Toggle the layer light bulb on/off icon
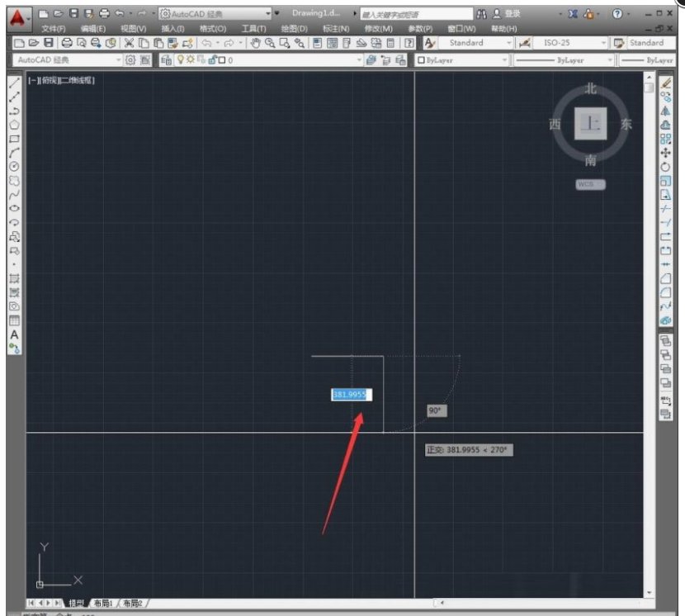 click(x=181, y=60)
